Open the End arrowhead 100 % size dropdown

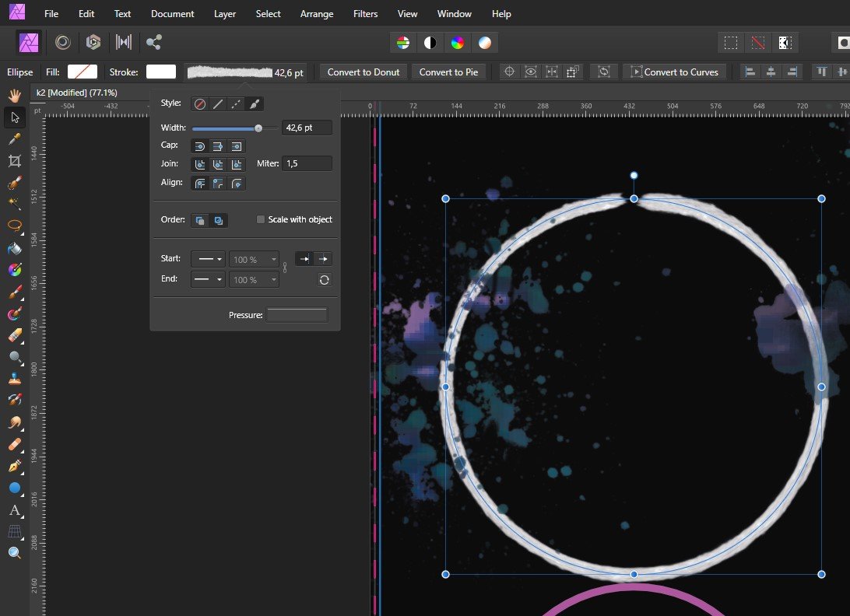pos(255,279)
